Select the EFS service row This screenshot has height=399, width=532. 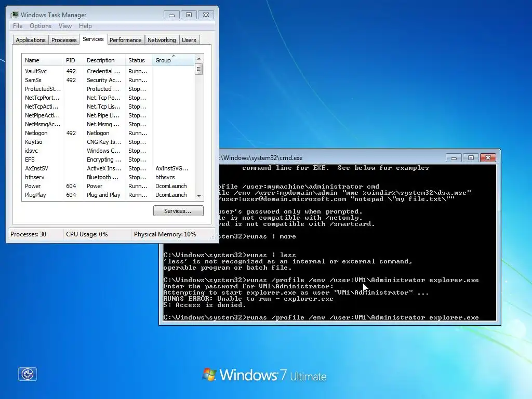[108, 159]
